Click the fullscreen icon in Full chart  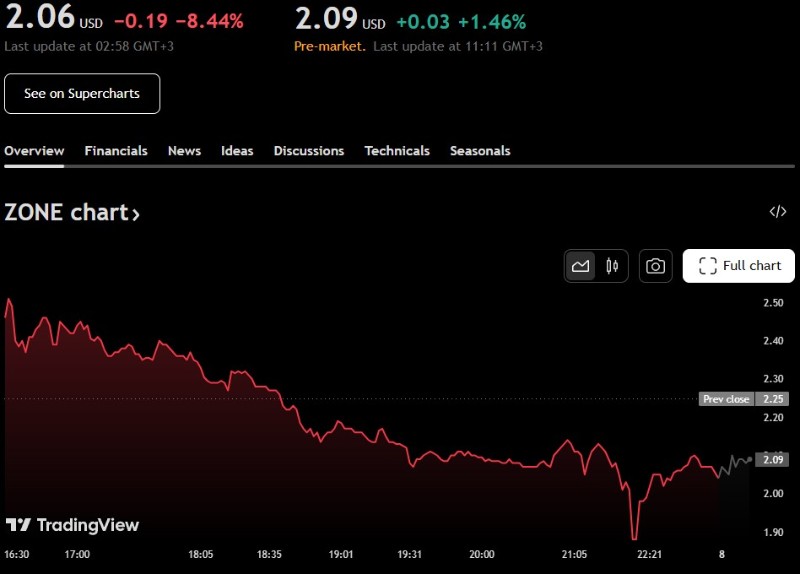tap(708, 266)
